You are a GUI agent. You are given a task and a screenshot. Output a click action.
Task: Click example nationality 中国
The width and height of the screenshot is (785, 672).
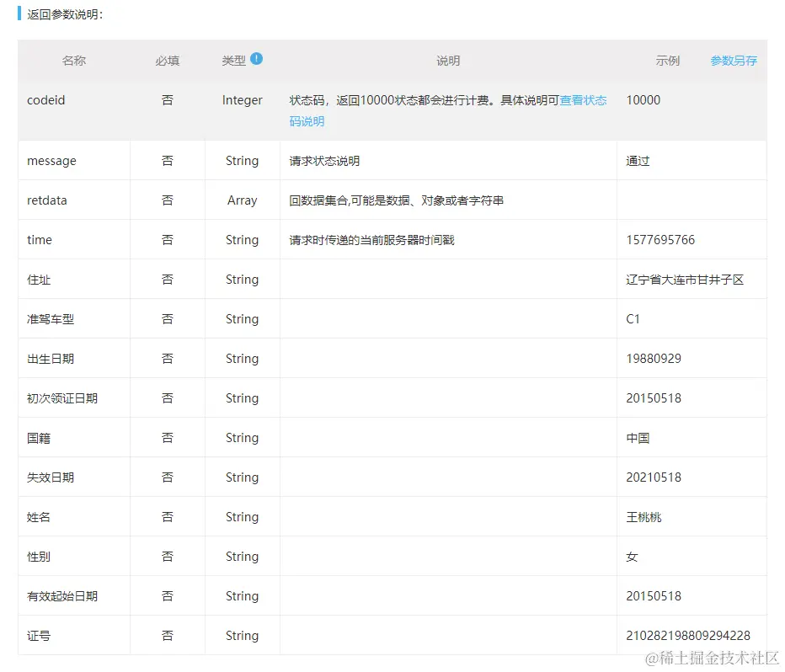tap(638, 438)
